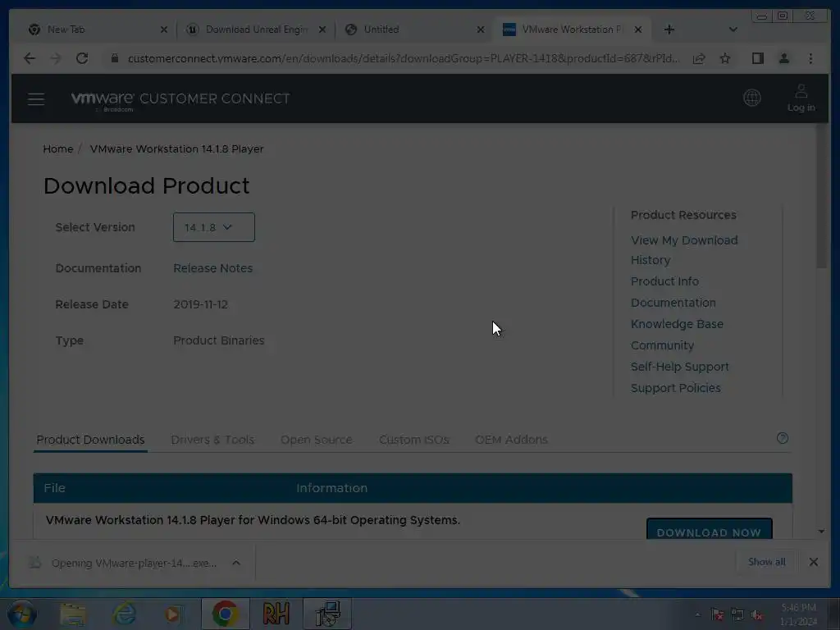Open Chrome three-dot menu
The image size is (840, 630).
coord(810,58)
